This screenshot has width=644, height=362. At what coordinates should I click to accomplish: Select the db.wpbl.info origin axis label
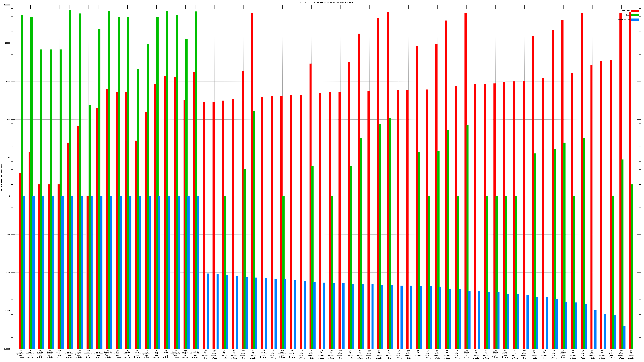point(156,354)
